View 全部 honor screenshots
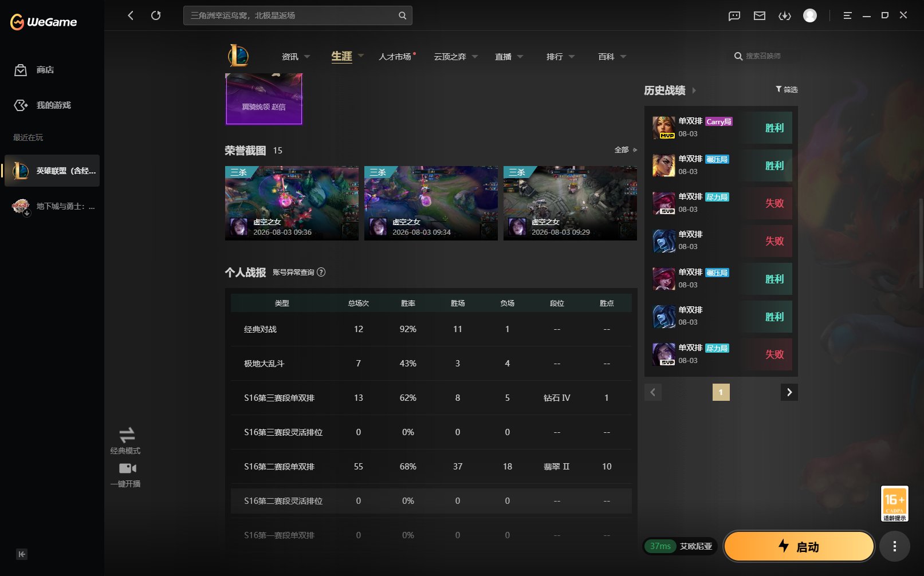Screen dimensions: 924x576 [x=626, y=150]
